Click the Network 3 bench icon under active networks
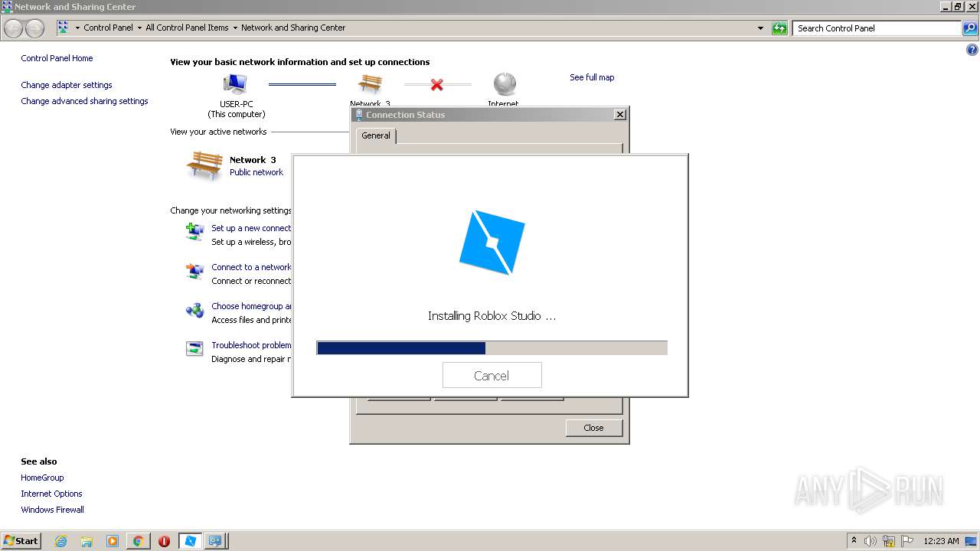 tap(204, 165)
